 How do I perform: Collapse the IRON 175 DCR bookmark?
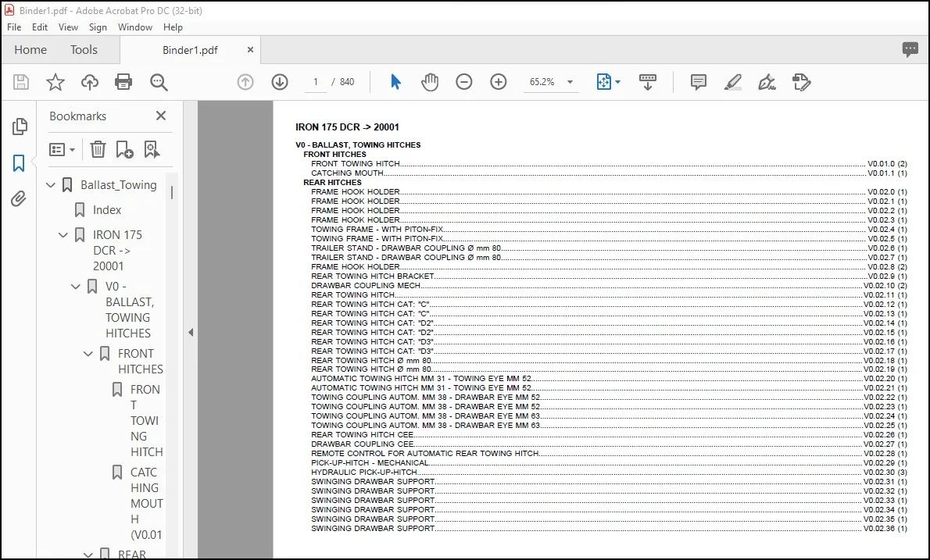[x=63, y=234]
